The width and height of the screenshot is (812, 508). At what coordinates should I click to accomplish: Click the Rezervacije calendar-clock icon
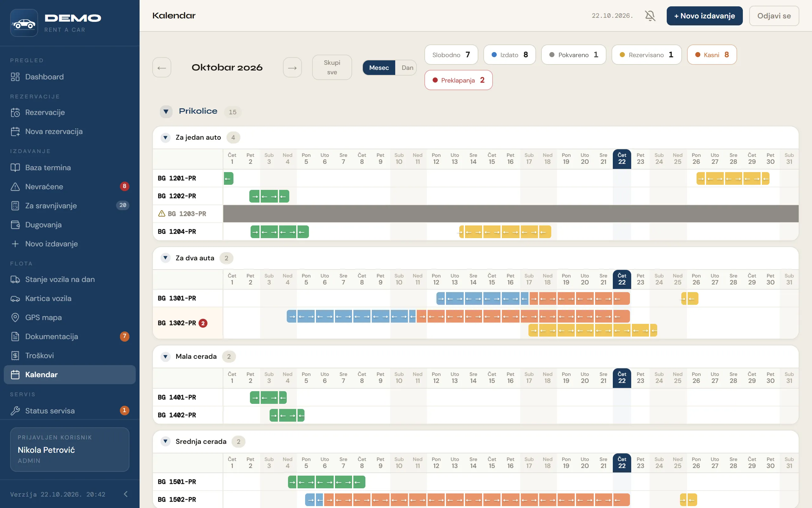pyautogui.click(x=15, y=112)
